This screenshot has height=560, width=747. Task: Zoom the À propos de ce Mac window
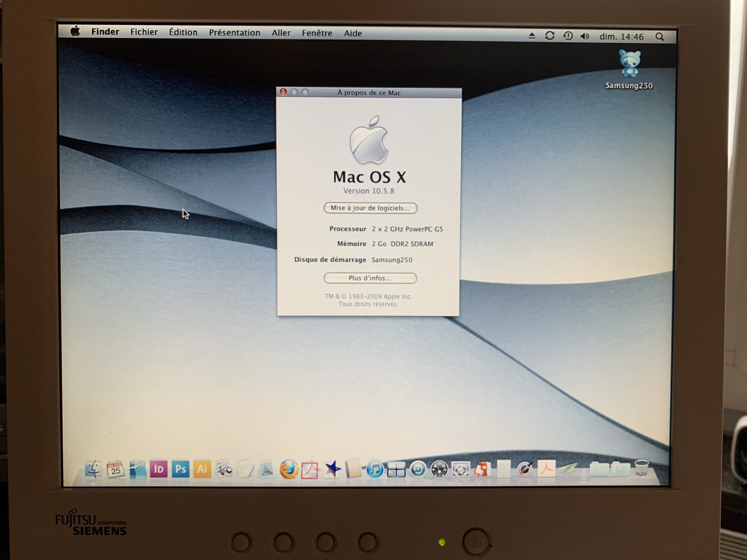pos(305,92)
